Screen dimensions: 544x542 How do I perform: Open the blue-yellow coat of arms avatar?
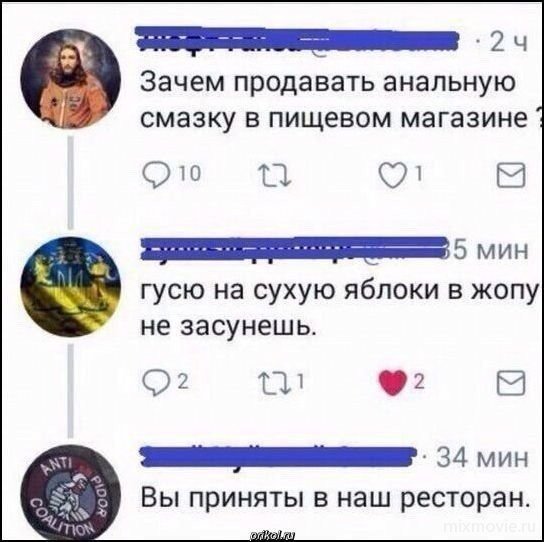[x=71, y=287]
